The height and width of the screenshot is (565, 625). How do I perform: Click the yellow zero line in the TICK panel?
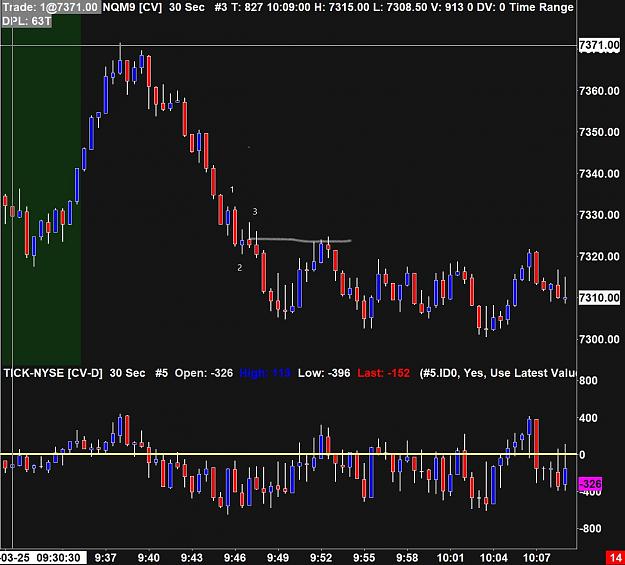click(289, 454)
